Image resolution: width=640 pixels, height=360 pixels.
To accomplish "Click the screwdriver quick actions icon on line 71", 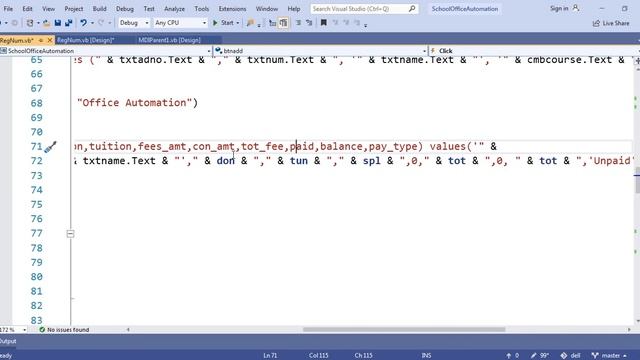I will click(50, 147).
